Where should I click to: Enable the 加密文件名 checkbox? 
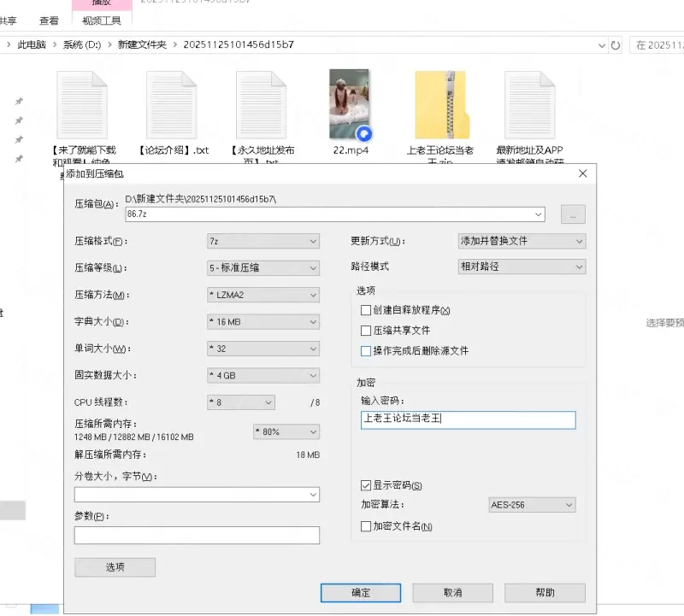(366, 526)
